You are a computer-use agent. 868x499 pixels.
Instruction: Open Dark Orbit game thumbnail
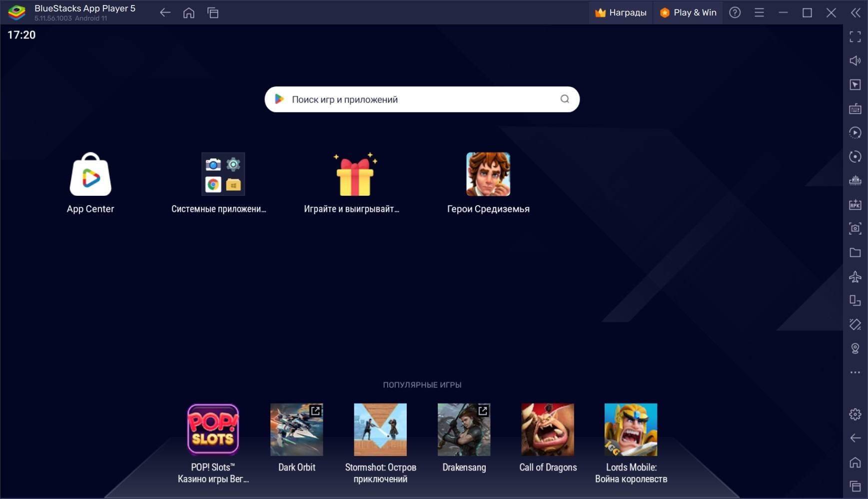[x=297, y=430]
